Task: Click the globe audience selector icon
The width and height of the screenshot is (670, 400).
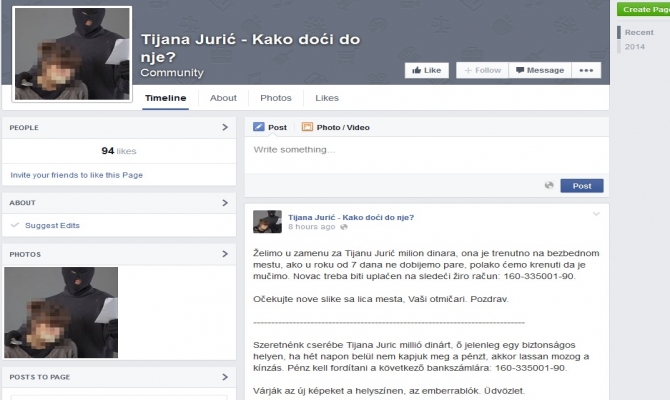Action: (x=549, y=185)
